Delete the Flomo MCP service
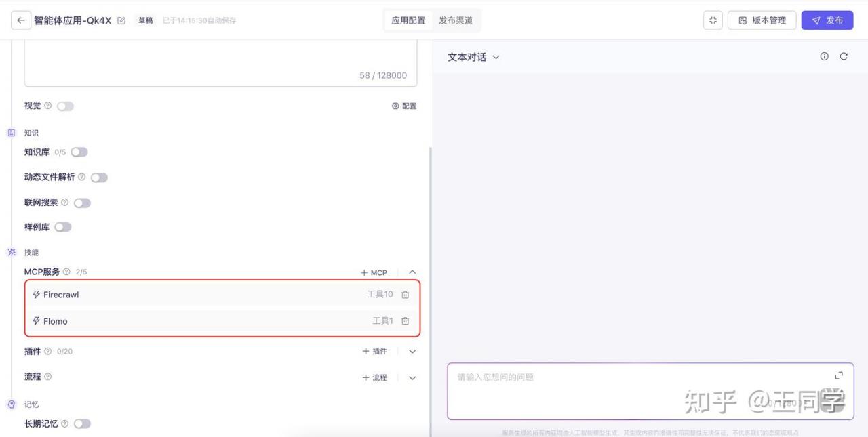 click(406, 321)
